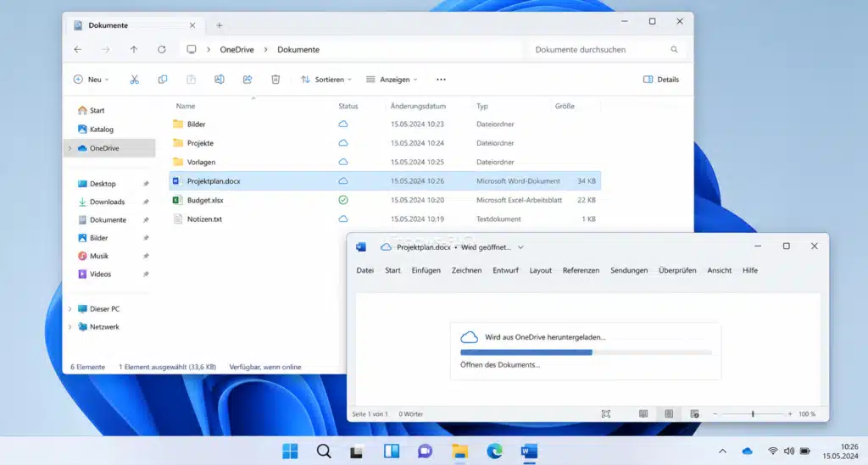The image size is (868, 465).
Task: Click the OneDrive cloud icon in system tray
Action: point(748,451)
